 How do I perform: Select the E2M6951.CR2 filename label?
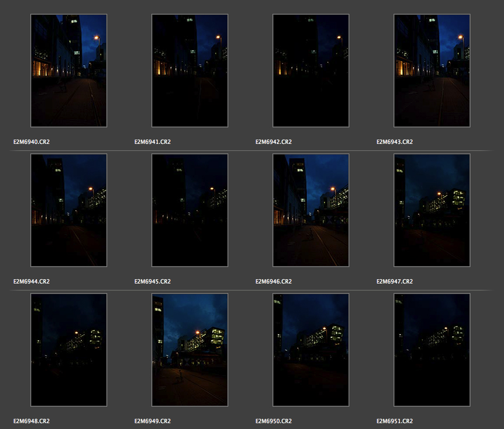(395, 421)
